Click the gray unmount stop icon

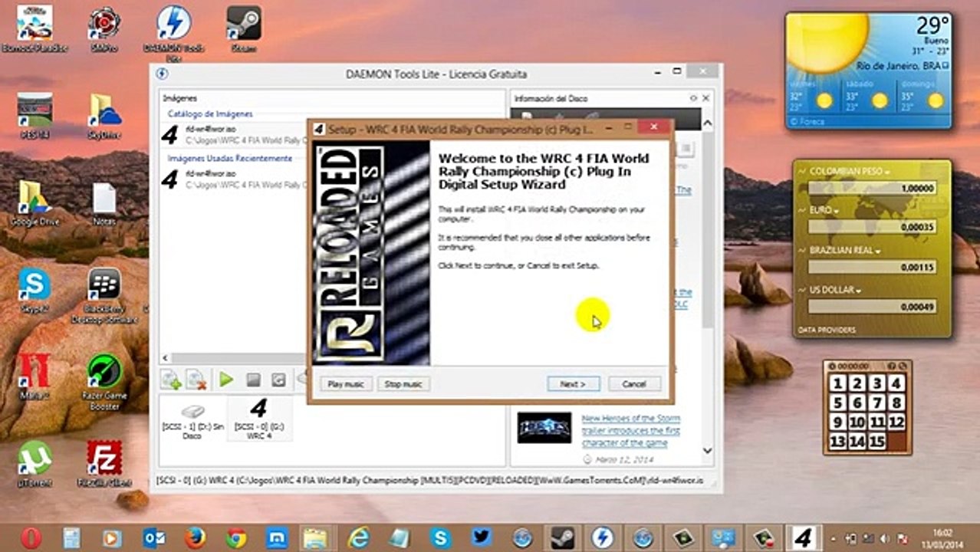pyautogui.click(x=253, y=379)
